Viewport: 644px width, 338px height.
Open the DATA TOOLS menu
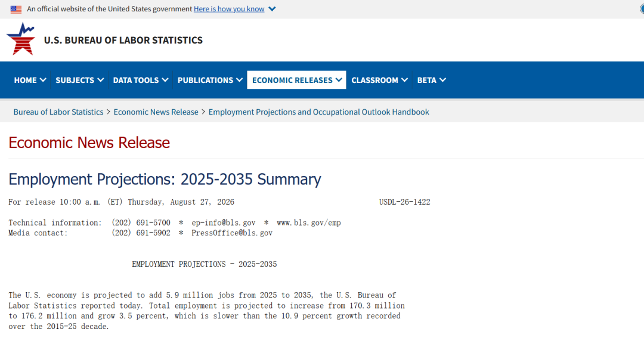(x=141, y=80)
